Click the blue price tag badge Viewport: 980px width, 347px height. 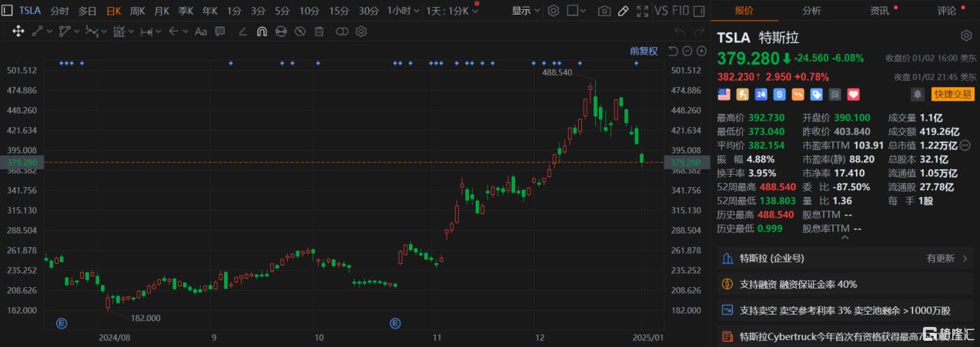[816, 94]
